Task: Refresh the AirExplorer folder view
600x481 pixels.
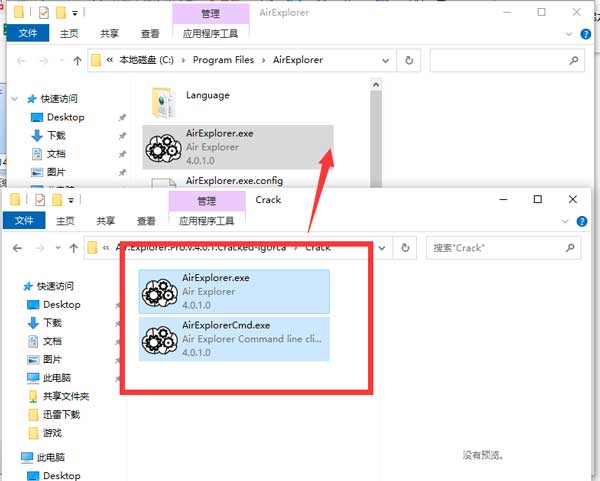Action: 409,60
